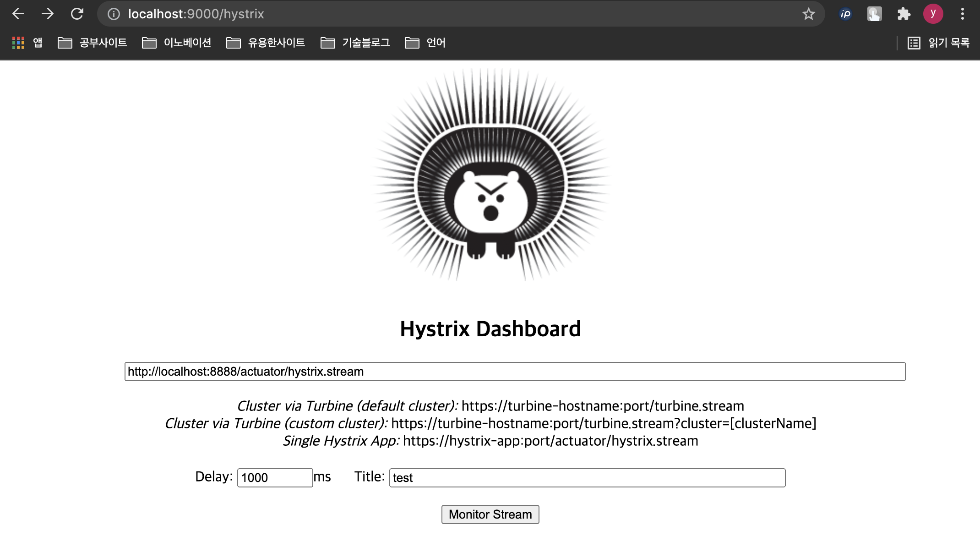
Task: Open the 공부사이트 bookmark folder
Action: click(x=93, y=43)
